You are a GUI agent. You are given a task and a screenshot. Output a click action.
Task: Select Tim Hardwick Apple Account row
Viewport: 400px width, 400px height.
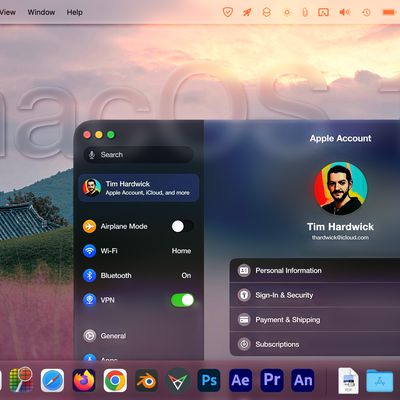[139, 188]
